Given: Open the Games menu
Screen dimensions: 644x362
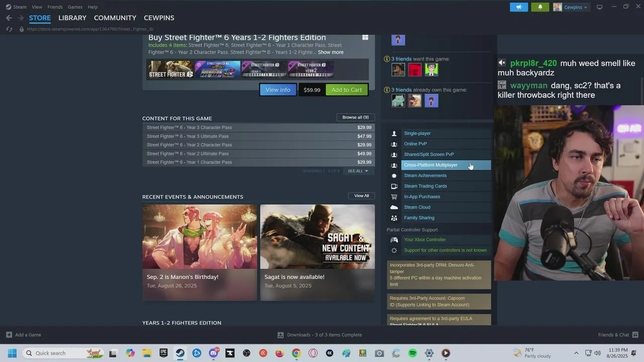Looking at the screenshot, I should coord(75,7).
